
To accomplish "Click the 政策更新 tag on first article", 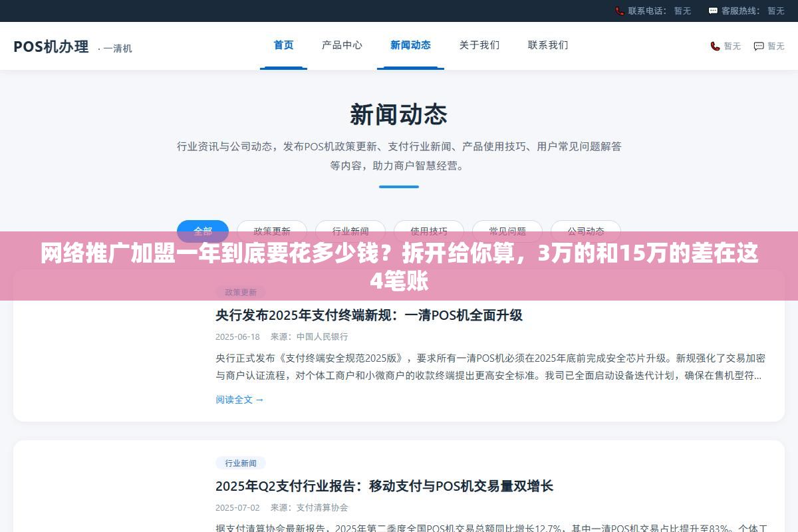I will pyautogui.click(x=241, y=292).
